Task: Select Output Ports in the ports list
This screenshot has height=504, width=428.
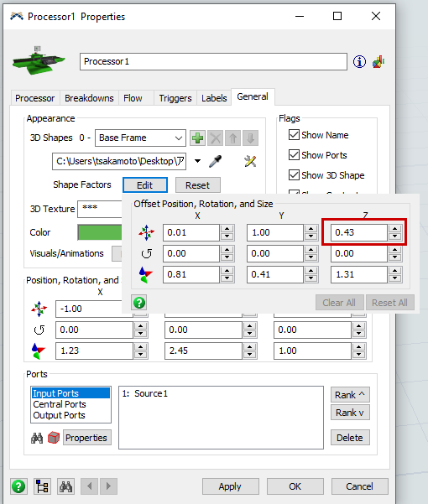Action: (x=60, y=415)
